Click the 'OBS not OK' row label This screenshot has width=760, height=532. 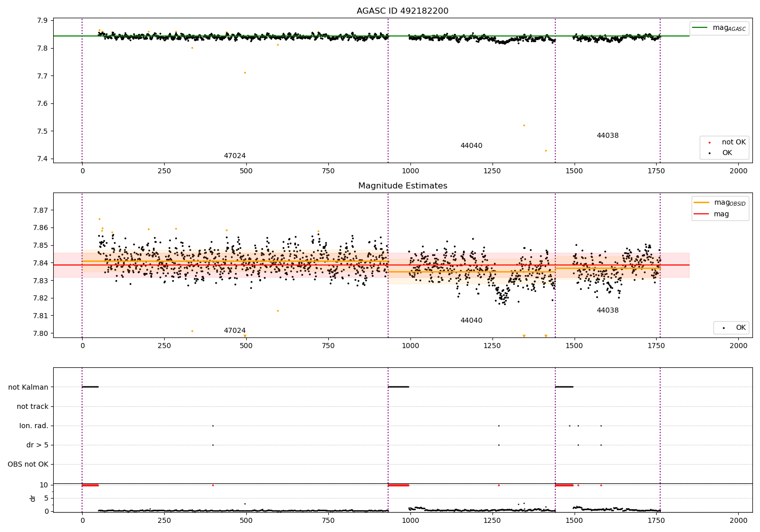[x=28, y=464]
